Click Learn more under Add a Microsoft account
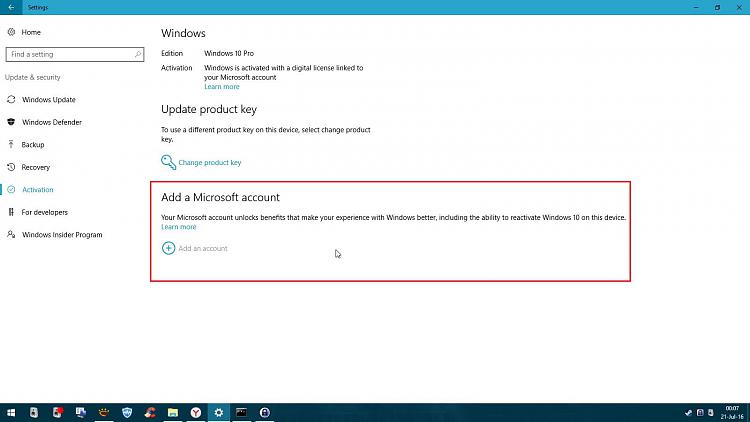 point(178,227)
